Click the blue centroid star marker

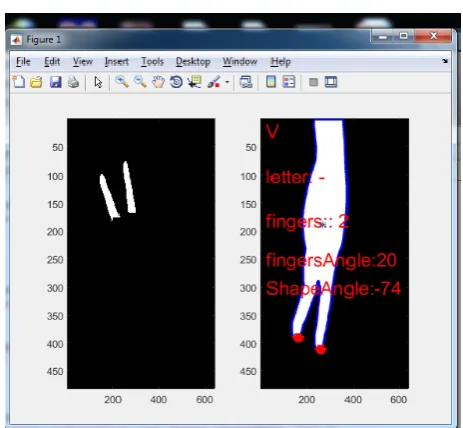click(323, 225)
